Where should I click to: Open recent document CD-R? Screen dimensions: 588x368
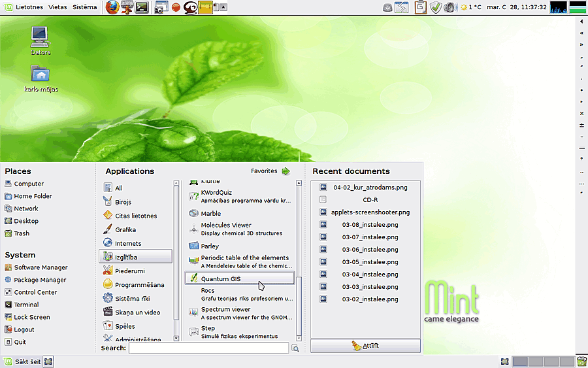click(365, 199)
